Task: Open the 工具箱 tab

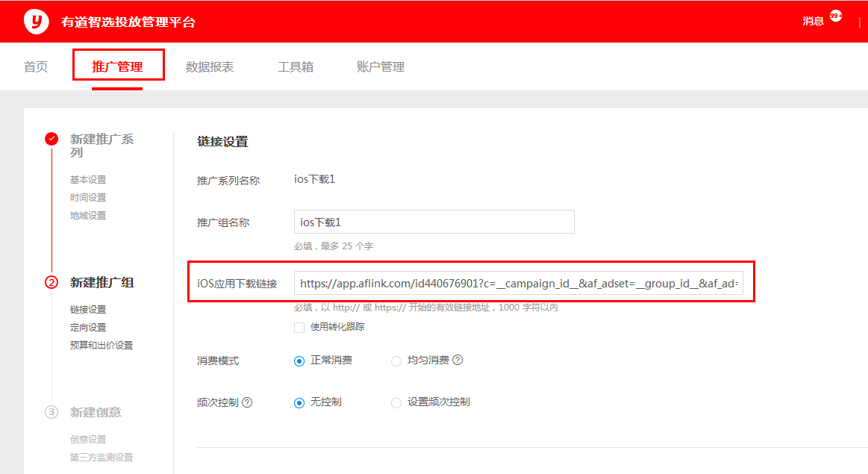Action: (x=296, y=66)
